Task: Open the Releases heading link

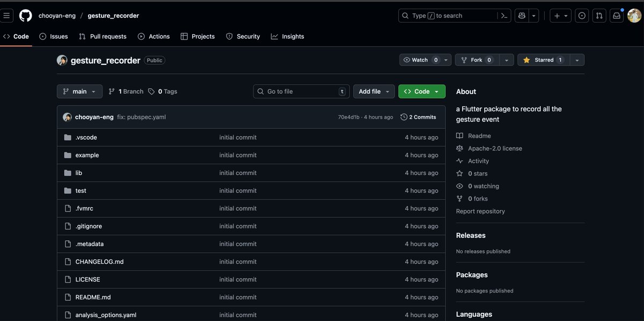Action: coord(471,235)
